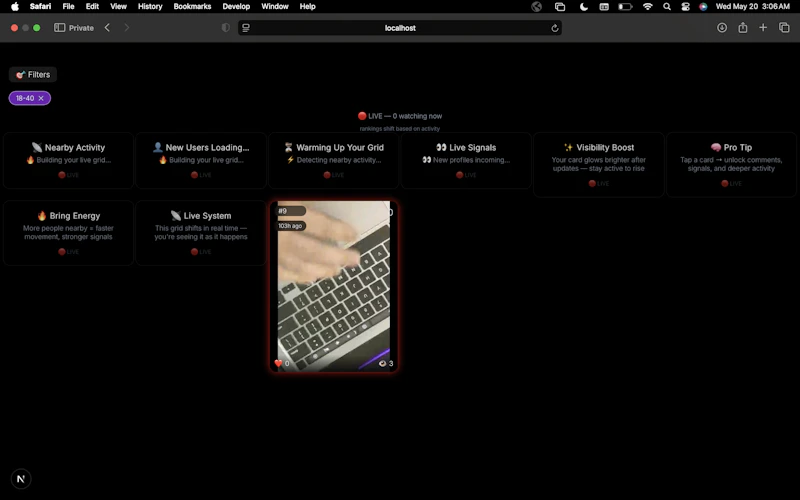Go forward with the Safari forward arrow
This screenshot has height=500, width=800.
126,28
